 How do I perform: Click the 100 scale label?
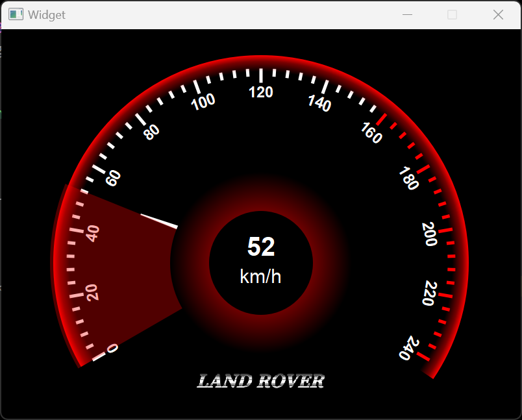203,101
